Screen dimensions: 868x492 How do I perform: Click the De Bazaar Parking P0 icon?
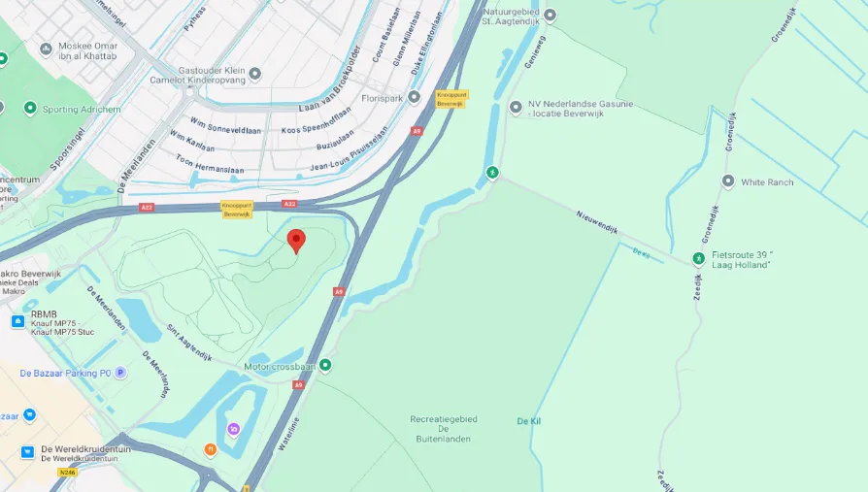click(120, 373)
